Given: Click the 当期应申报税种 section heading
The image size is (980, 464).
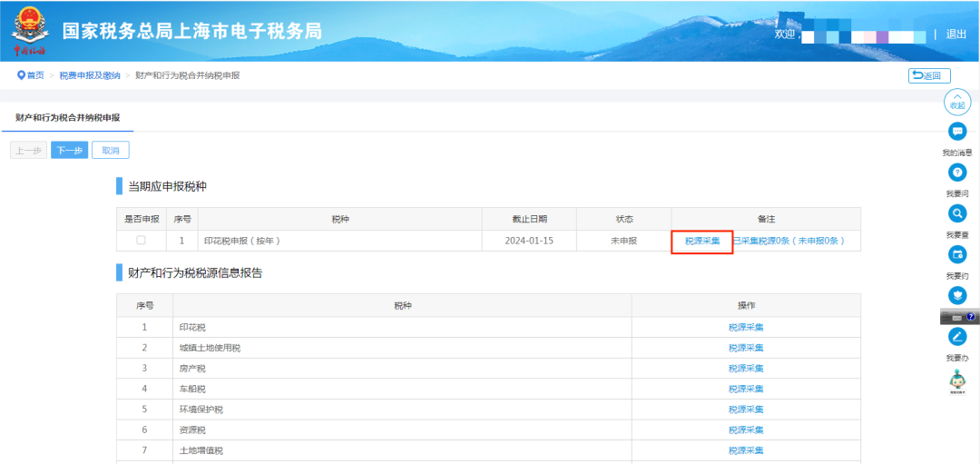Looking at the screenshot, I should point(168,186).
